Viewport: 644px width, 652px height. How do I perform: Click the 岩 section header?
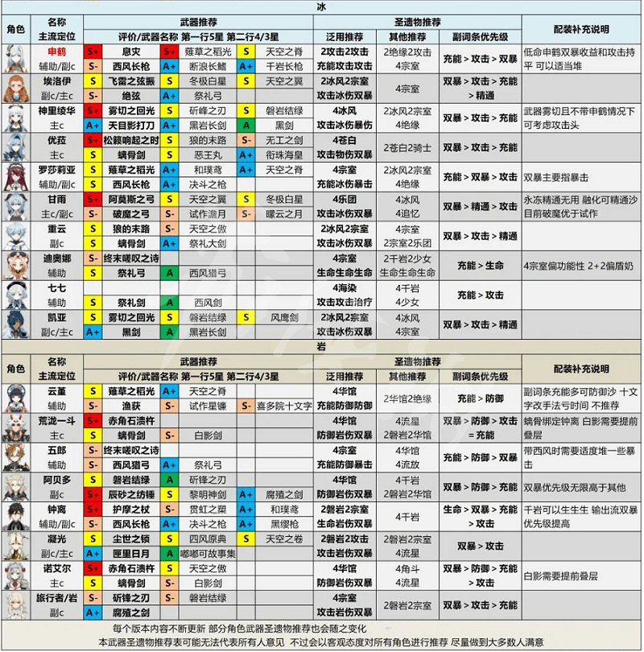(x=321, y=346)
